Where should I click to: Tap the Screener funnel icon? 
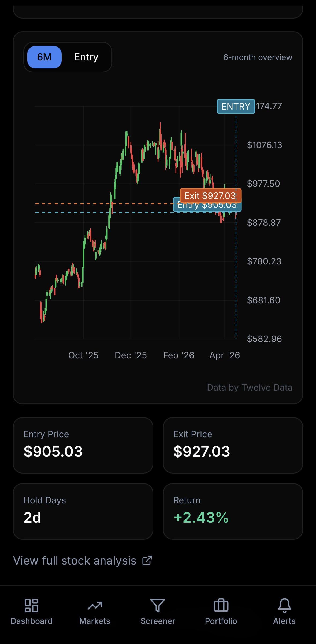[x=158, y=605]
